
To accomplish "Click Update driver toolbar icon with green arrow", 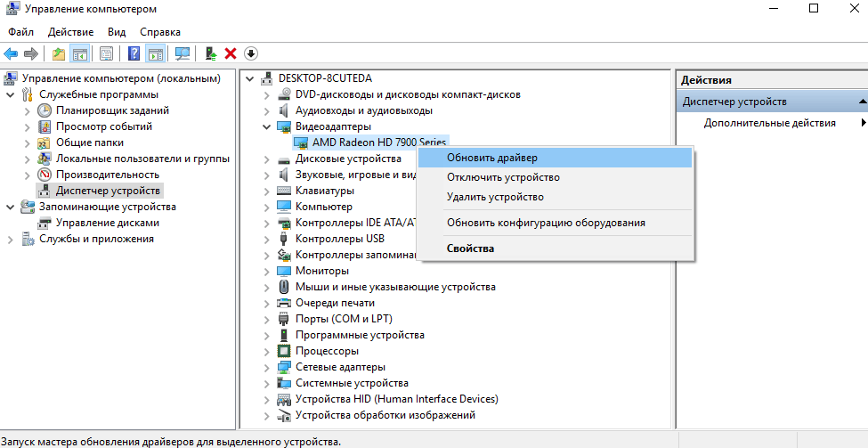I will (210, 53).
